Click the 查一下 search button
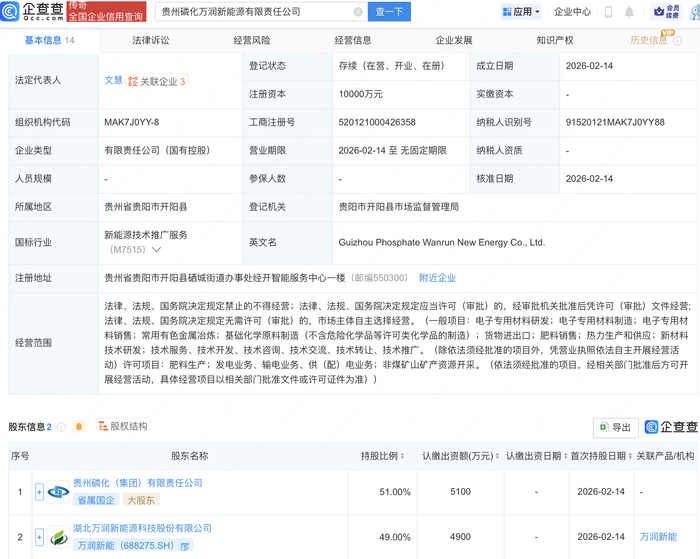The height and width of the screenshot is (559, 700). pos(389,13)
